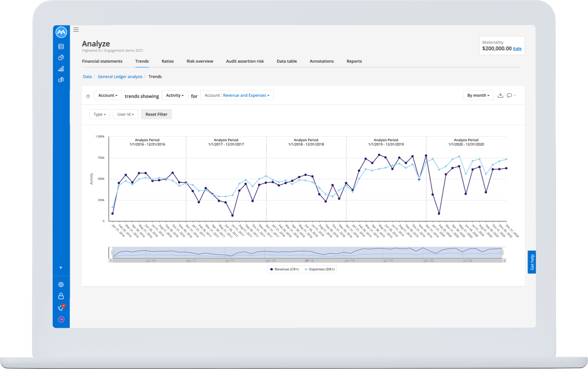Click the Highwind AI / Engagement demo 2021 subtitle
The image size is (588, 369).
tap(112, 51)
